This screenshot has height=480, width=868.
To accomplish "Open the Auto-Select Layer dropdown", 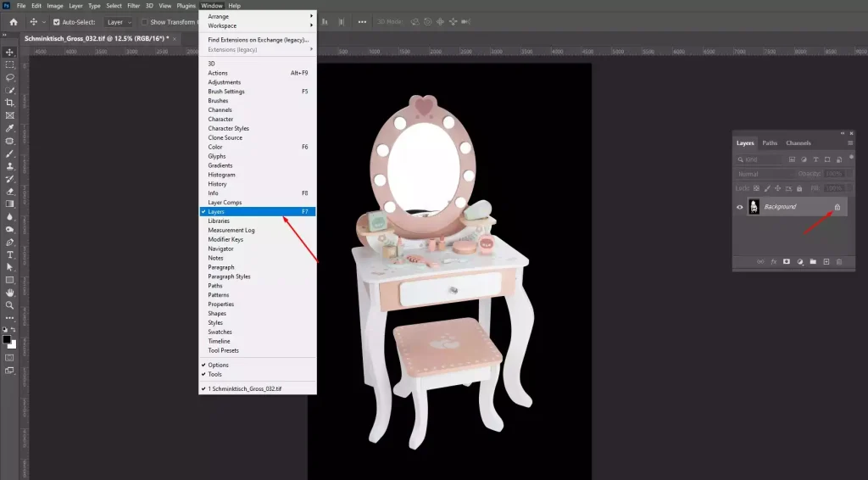I will [x=119, y=22].
